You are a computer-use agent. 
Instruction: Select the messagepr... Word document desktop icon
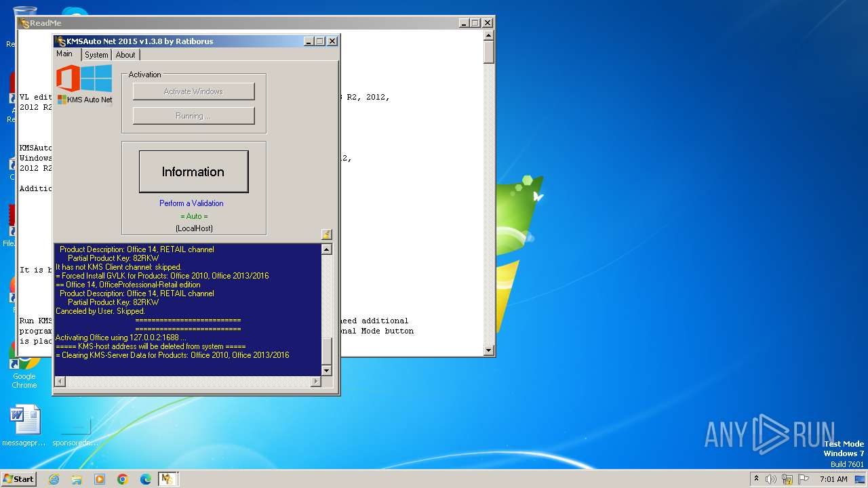24,426
